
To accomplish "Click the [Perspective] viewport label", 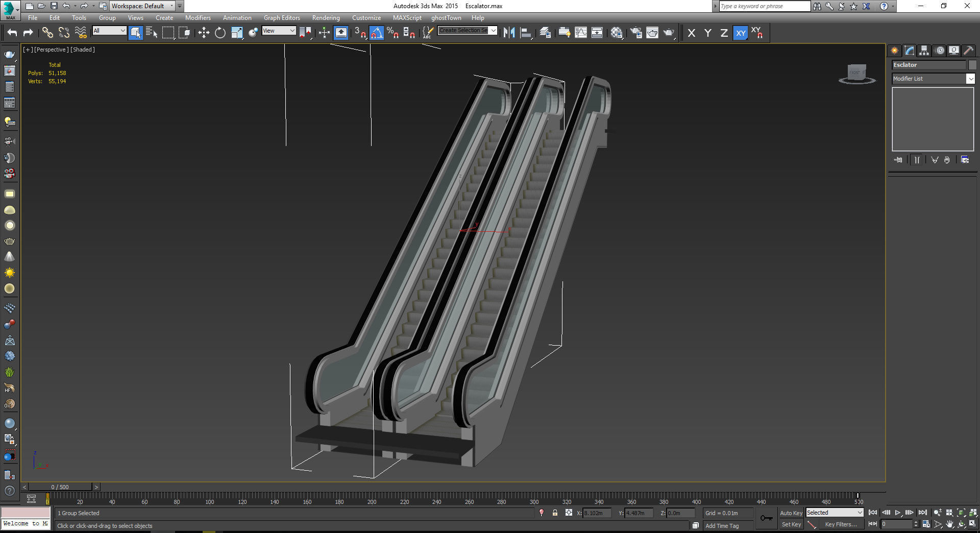I will point(51,50).
